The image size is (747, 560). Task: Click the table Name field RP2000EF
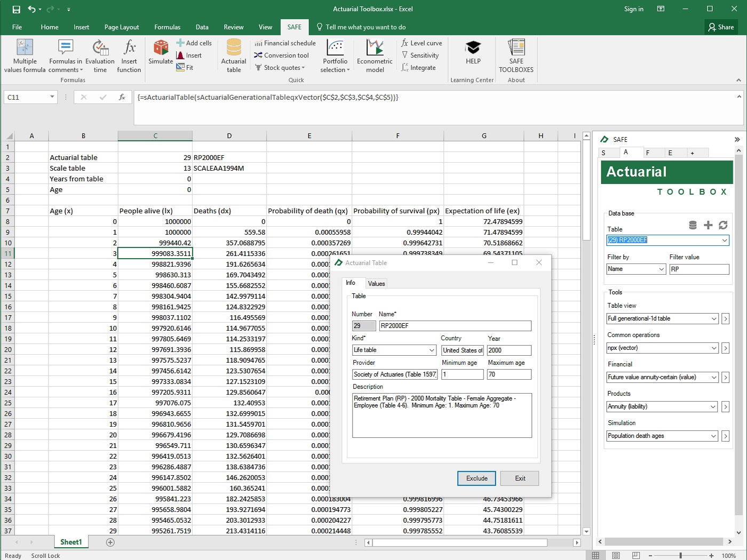pos(455,326)
